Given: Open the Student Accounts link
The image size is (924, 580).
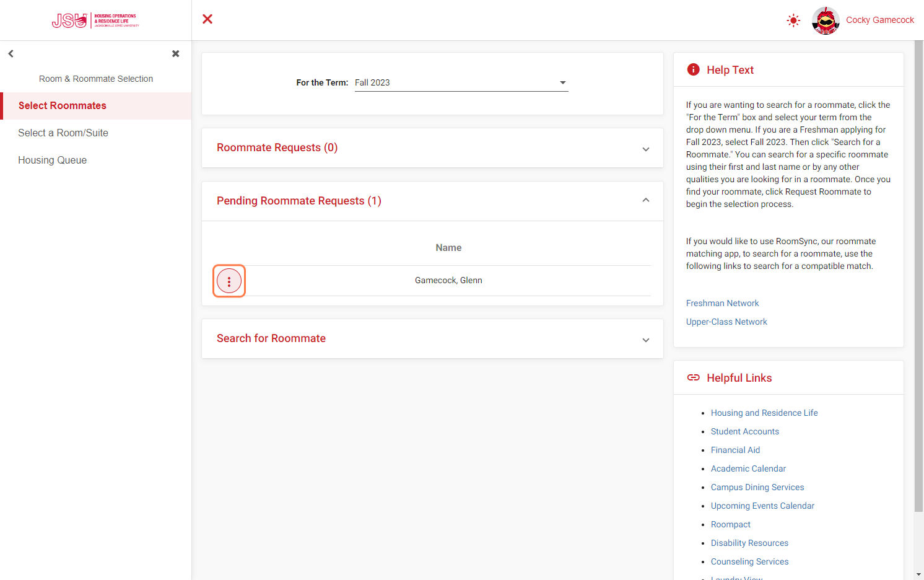Looking at the screenshot, I should (x=745, y=432).
